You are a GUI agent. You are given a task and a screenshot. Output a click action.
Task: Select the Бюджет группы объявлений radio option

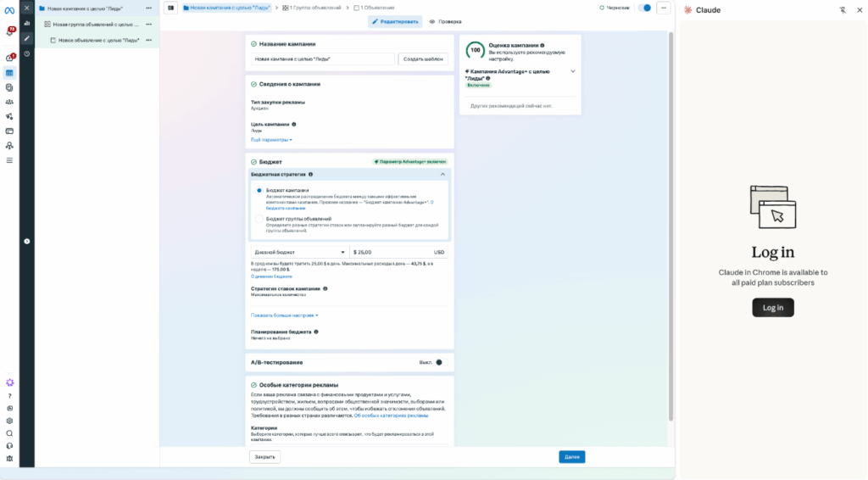tap(259, 219)
